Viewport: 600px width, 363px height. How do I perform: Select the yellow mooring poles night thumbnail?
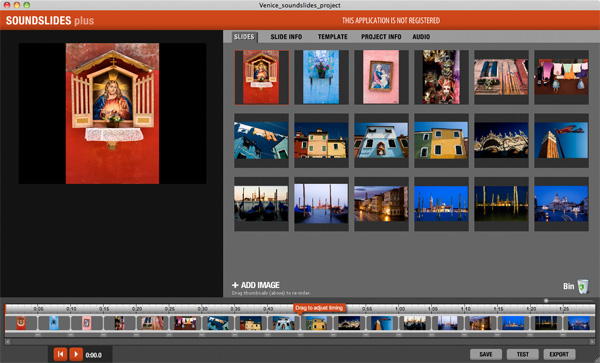[x=501, y=204]
